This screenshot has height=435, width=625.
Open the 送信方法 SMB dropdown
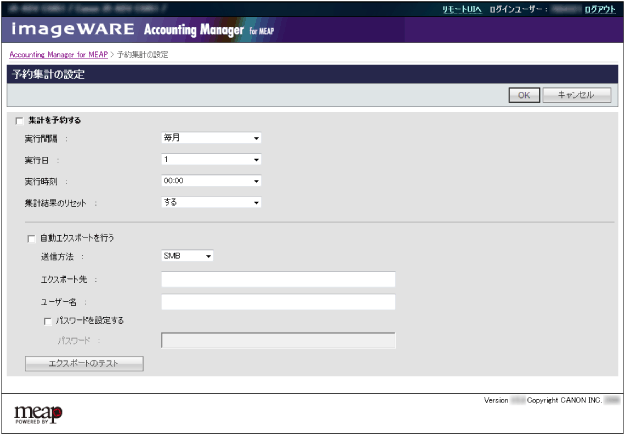point(187,257)
